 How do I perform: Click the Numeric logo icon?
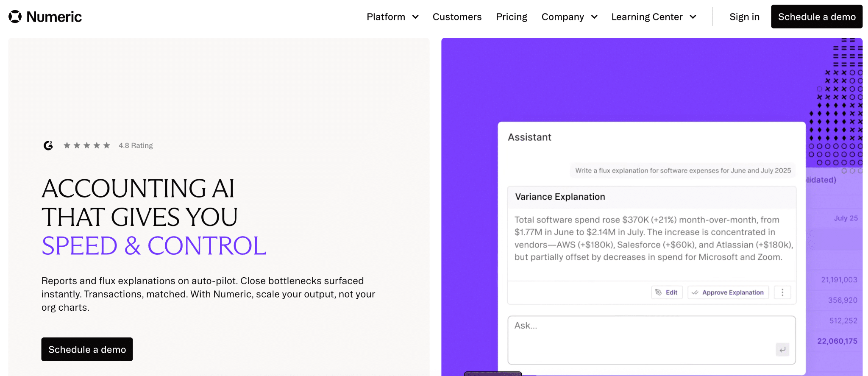tap(15, 17)
